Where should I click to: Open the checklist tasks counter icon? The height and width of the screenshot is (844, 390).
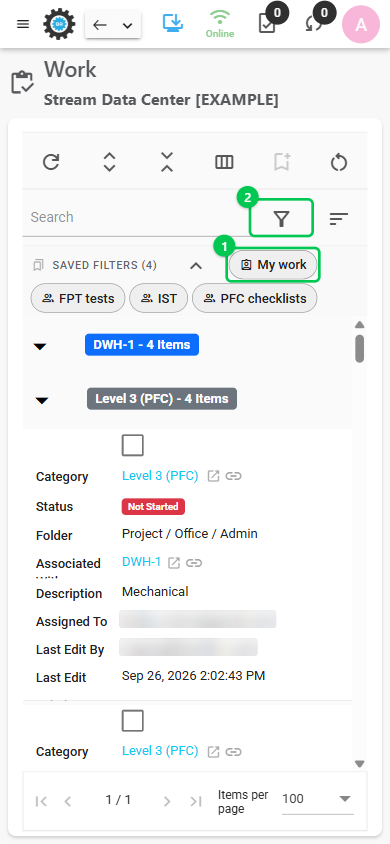pos(267,24)
